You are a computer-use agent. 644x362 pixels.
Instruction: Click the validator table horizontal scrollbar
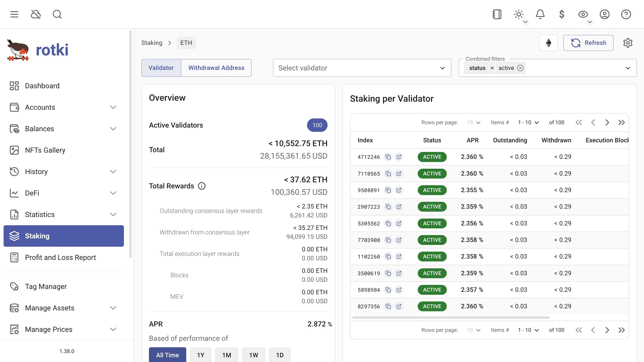451,318
